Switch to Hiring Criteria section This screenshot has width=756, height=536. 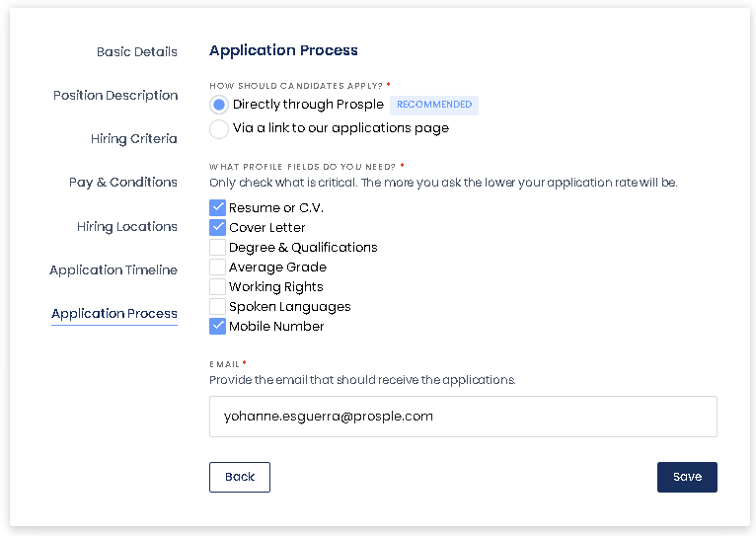pos(133,139)
